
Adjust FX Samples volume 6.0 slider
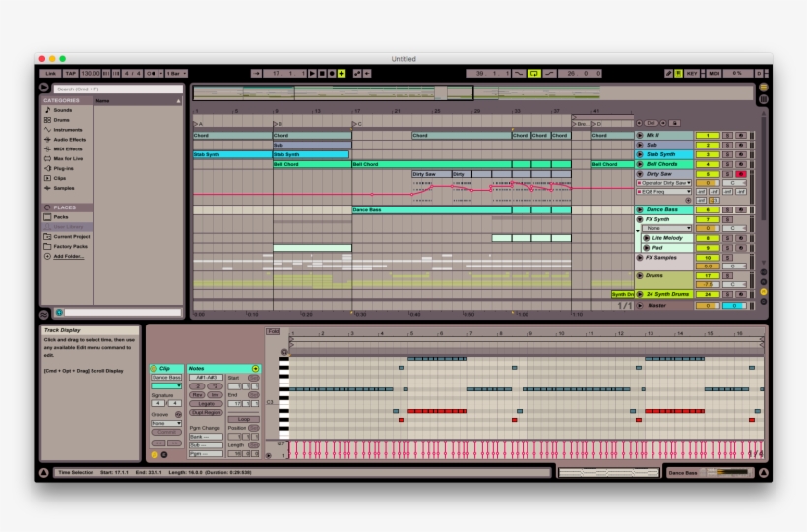pos(708,266)
